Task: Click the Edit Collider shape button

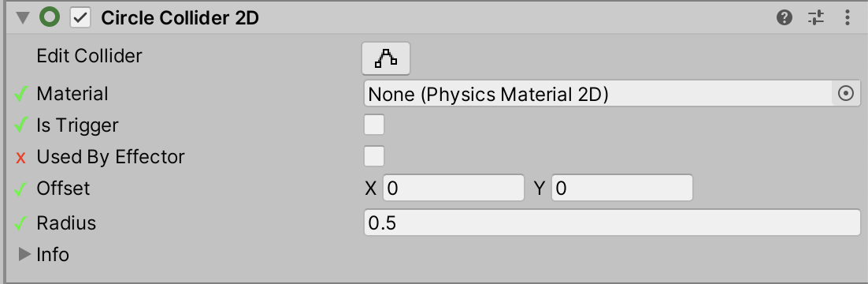Action: click(386, 58)
